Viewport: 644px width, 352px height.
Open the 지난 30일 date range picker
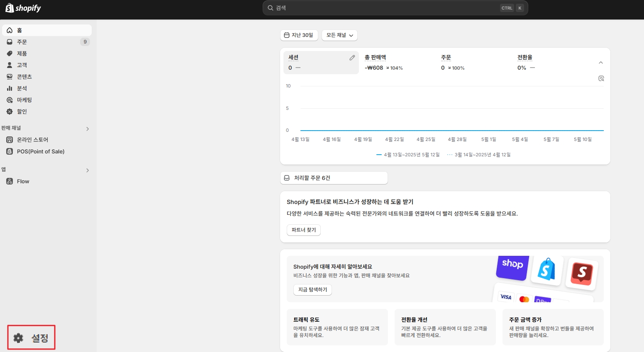[x=299, y=35]
